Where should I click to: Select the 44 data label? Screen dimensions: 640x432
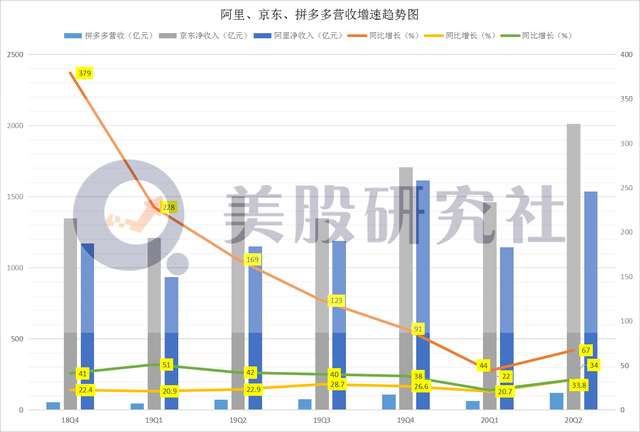[483, 365]
